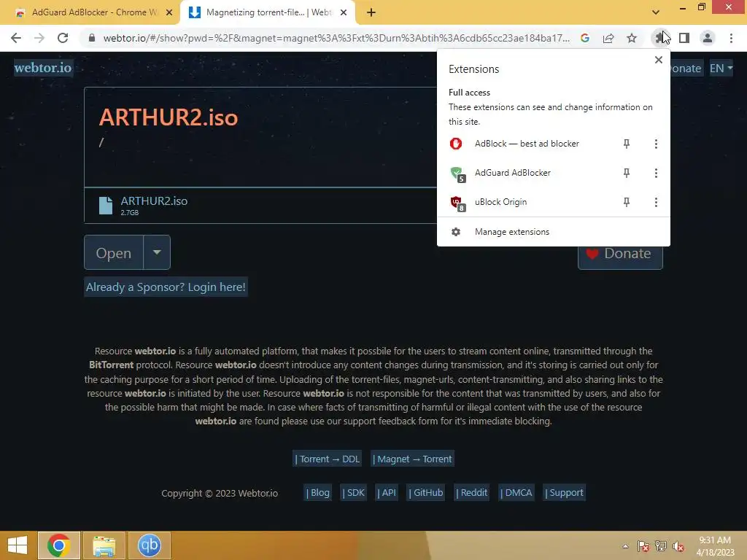This screenshot has height=560, width=747.
Task: Click Chrome in the taskbar
Action: tap(59, 545)
